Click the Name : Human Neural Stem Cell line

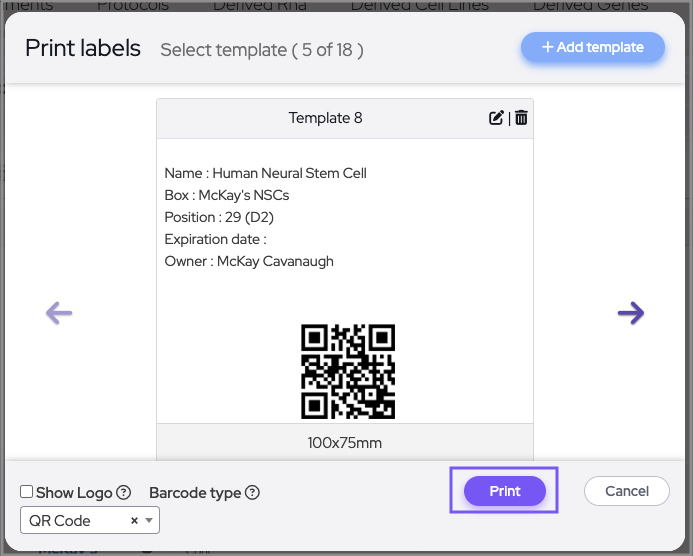(265, 173)
